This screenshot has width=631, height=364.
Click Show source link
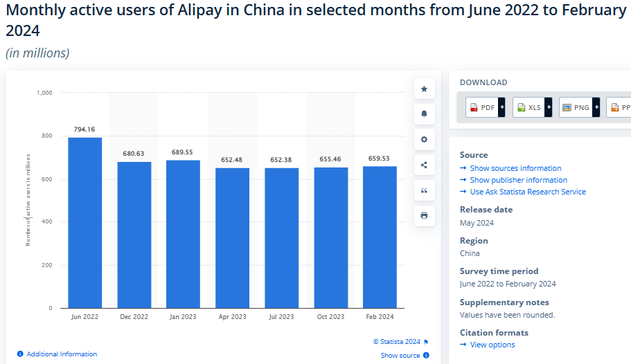[400, 355]
